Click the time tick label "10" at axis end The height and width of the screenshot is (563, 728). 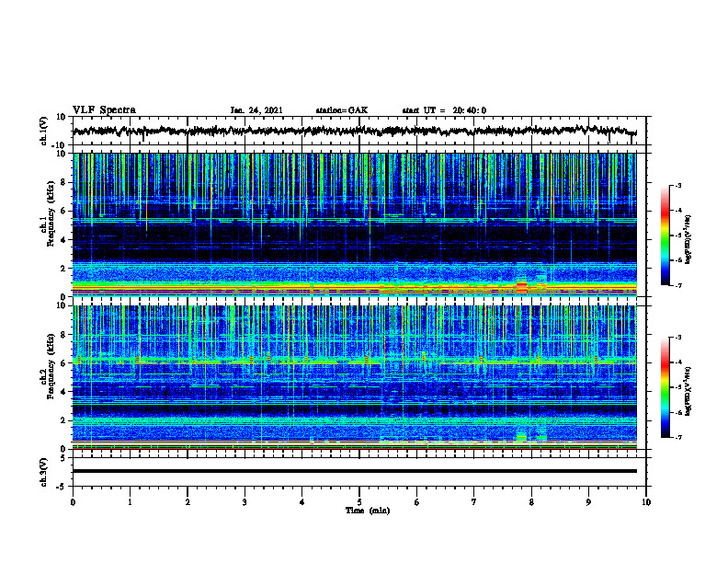pos(646,502)
